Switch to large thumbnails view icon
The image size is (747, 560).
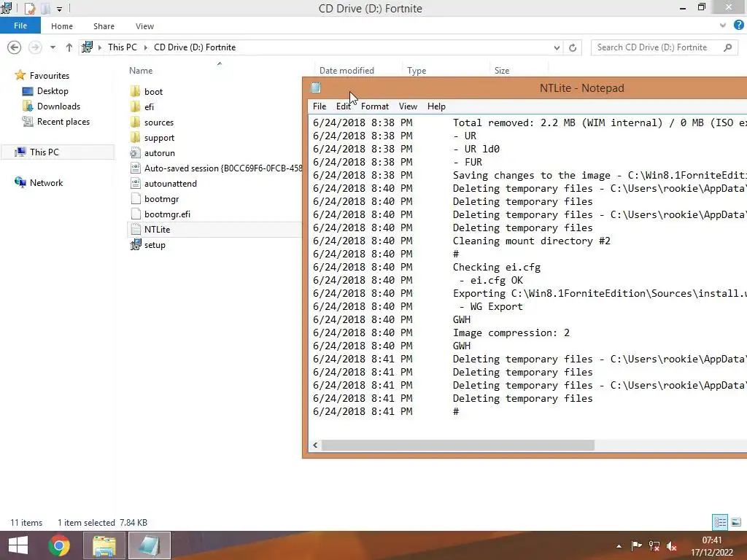(735, 522)
